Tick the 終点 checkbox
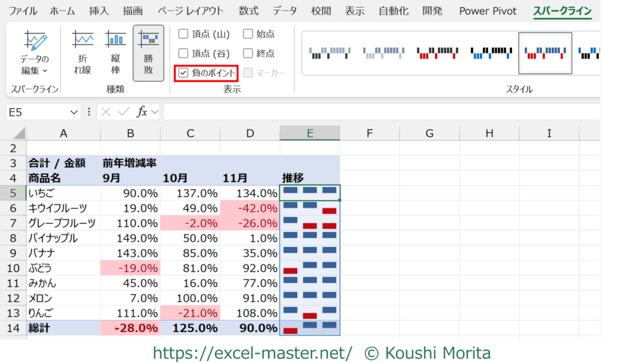The height and width of the screenshot is (363, 644). point(248,54)
